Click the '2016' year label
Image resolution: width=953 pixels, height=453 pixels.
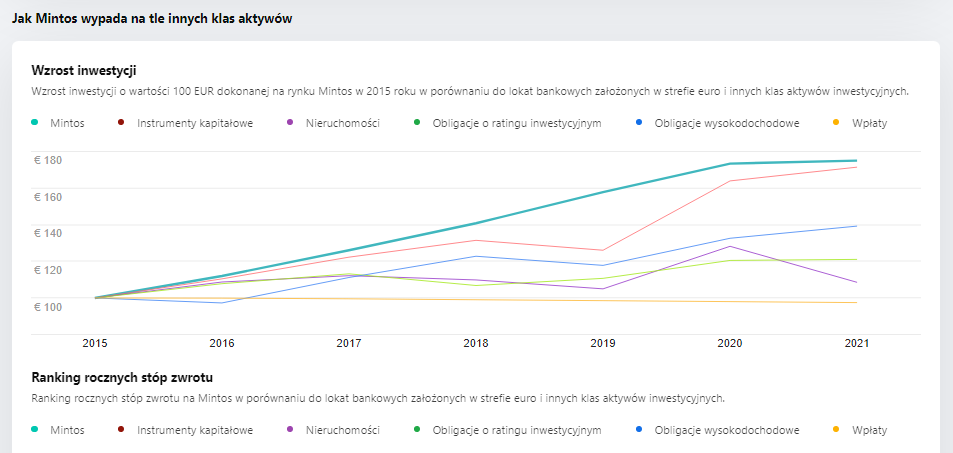coord(222,344)
